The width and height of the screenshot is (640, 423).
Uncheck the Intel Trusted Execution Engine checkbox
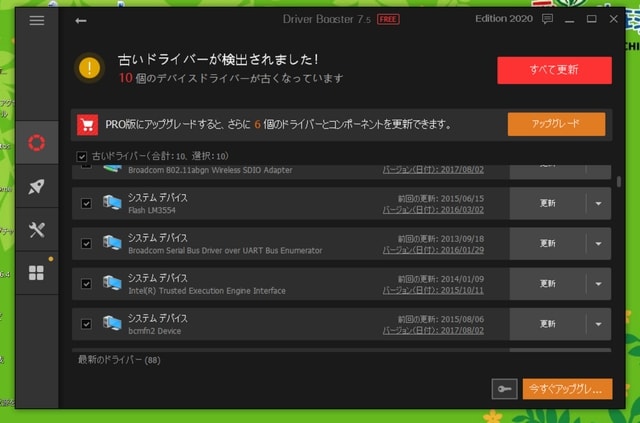pyautogui.click(x=86, y=283)
